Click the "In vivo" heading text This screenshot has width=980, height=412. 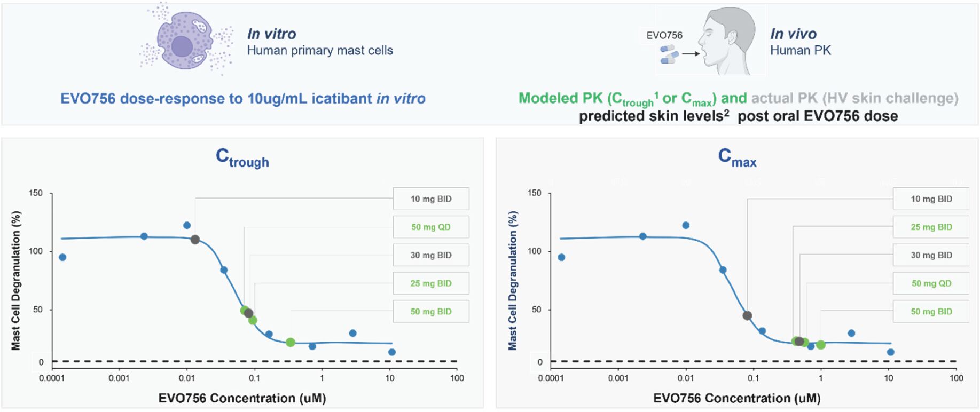point(793,34)
